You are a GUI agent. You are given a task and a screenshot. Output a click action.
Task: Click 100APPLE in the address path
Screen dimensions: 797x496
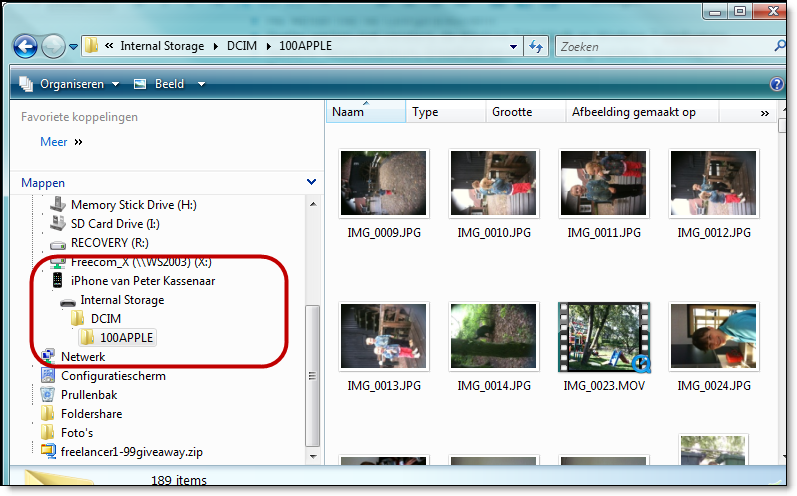(305, 46)
